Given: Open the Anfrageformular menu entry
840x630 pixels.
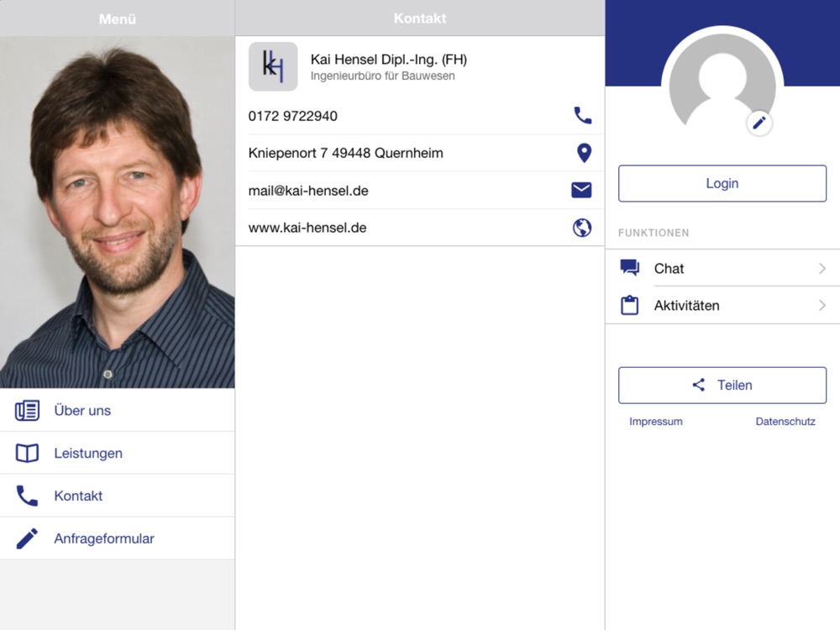Looking at the screenshot, I should (x=104, y=539).
